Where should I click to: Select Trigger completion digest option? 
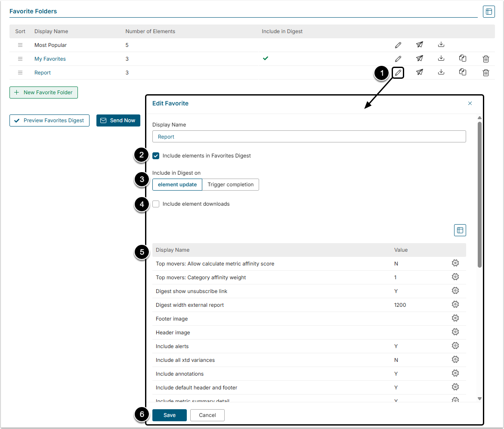click(x=230, y=185)
